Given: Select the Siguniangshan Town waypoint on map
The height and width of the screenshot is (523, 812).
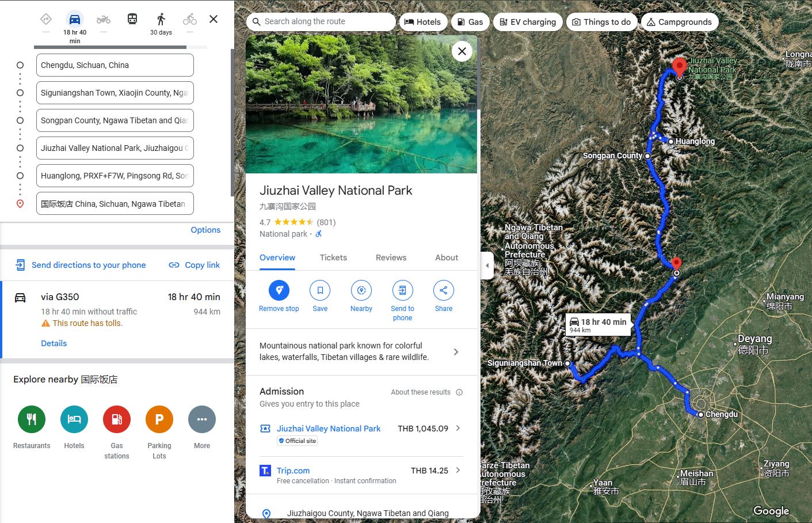Looking at the screenshot, I should point(567,363).
